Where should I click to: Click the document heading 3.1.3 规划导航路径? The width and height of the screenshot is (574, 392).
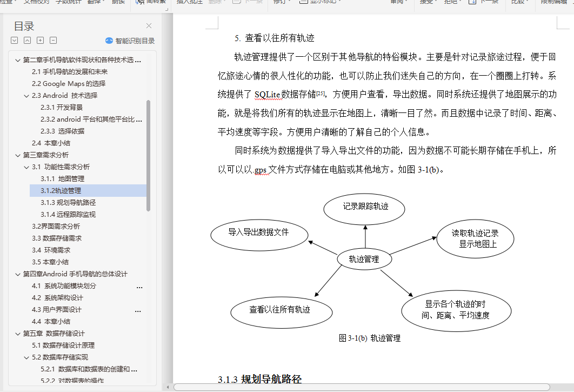coord(259,379)
